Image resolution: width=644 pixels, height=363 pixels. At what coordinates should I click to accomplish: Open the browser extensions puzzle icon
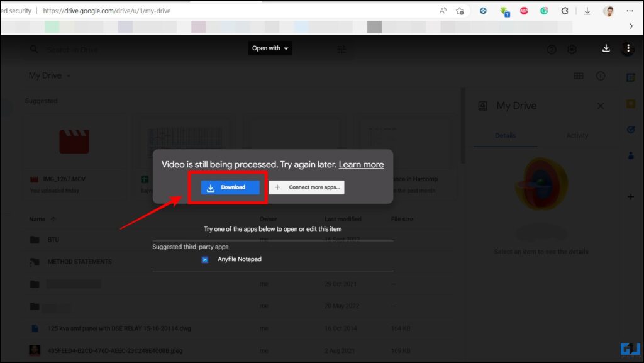point(565,11)
